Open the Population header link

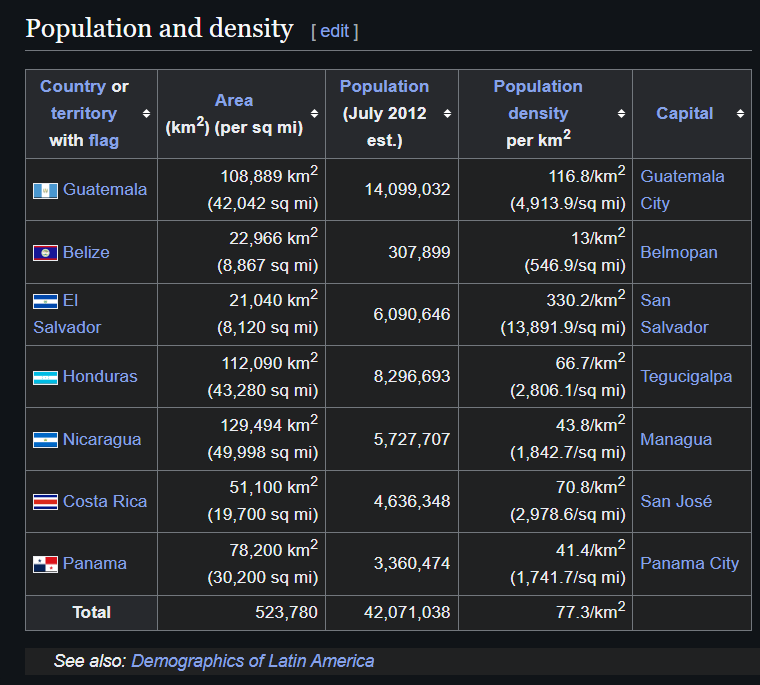click(384, 86)
